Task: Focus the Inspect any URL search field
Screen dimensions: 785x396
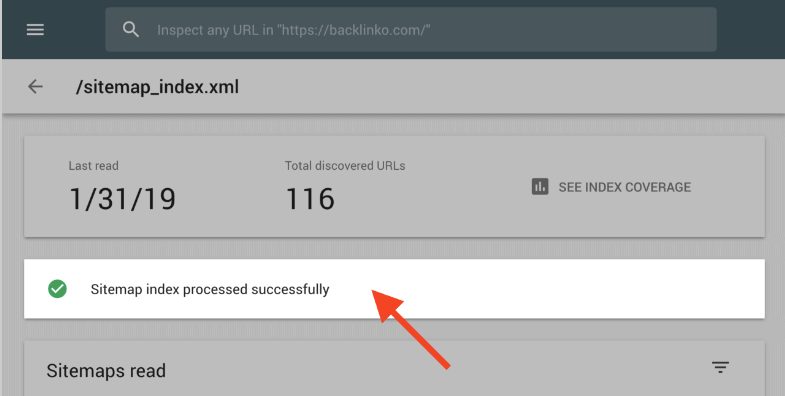Action: click(x=411, y=30)
